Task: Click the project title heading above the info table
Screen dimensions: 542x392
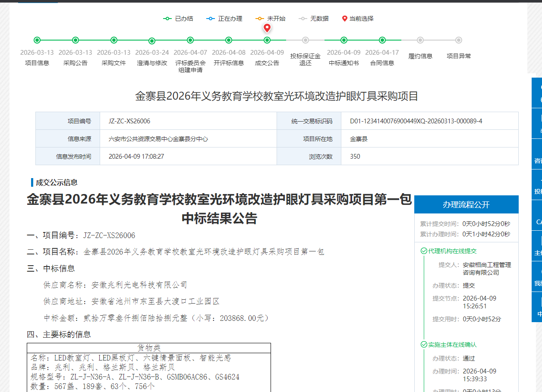Action: click(x=277, y=96)
